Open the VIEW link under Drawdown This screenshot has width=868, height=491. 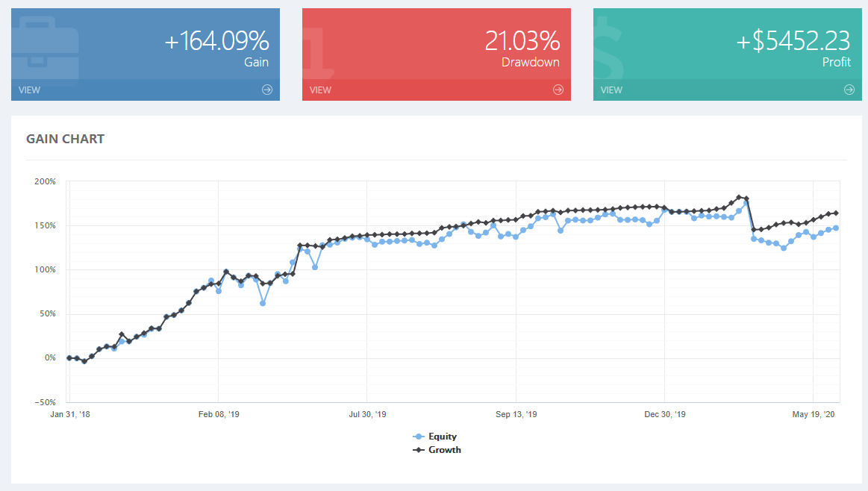tap(320, 90)
